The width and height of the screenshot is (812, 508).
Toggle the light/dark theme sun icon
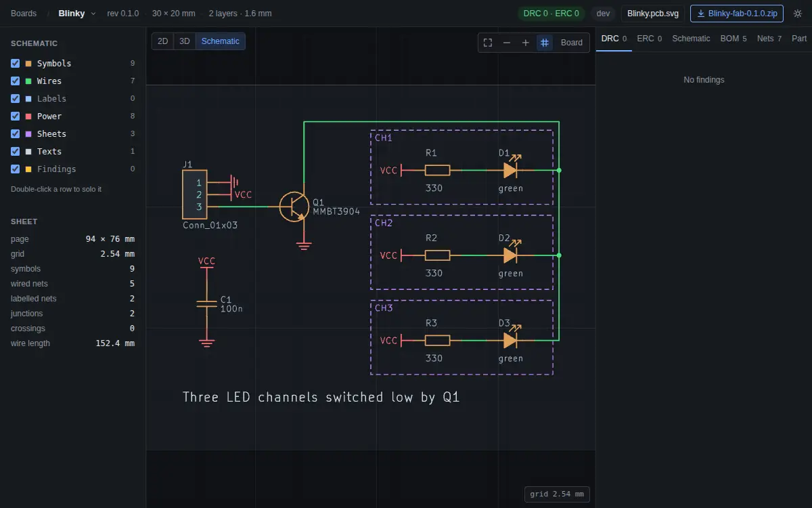pos(798,14)
